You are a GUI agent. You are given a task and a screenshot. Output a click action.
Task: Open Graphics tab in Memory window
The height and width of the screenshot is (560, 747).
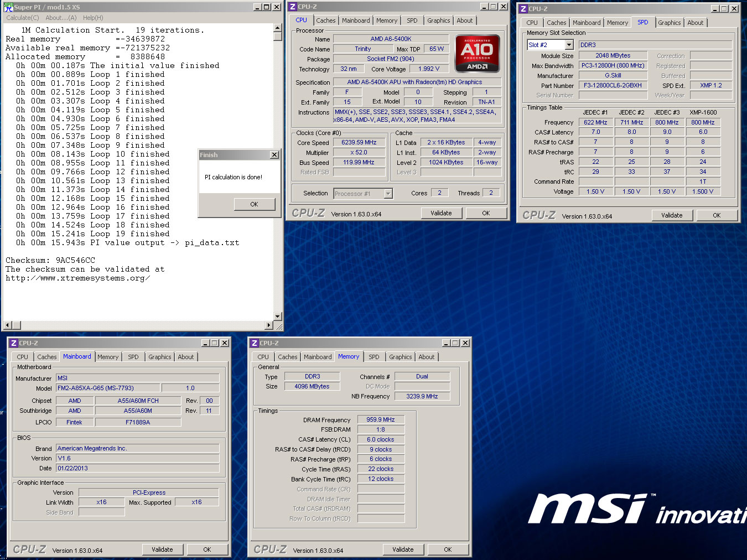401,357
